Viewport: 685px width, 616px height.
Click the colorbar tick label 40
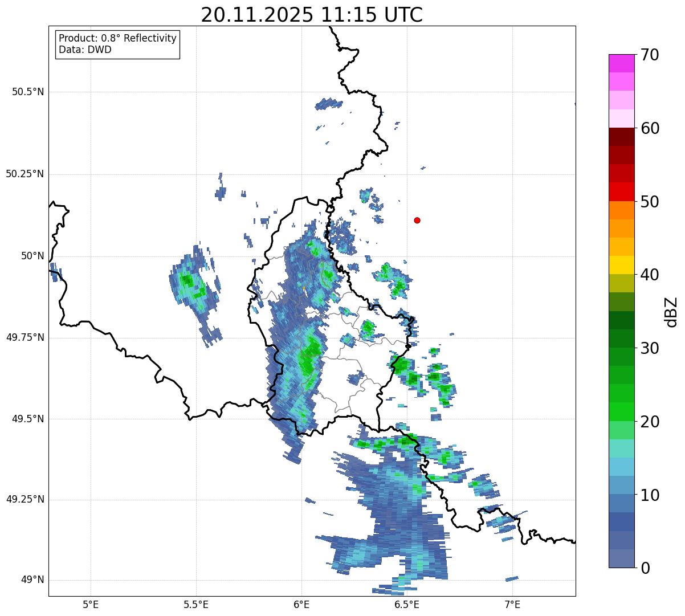pos(650,275)
